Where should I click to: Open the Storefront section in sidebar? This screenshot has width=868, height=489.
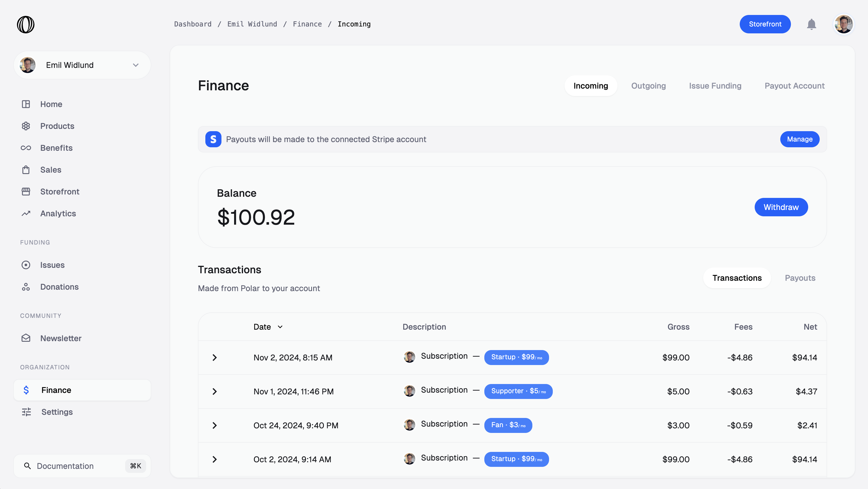point(60,191)
